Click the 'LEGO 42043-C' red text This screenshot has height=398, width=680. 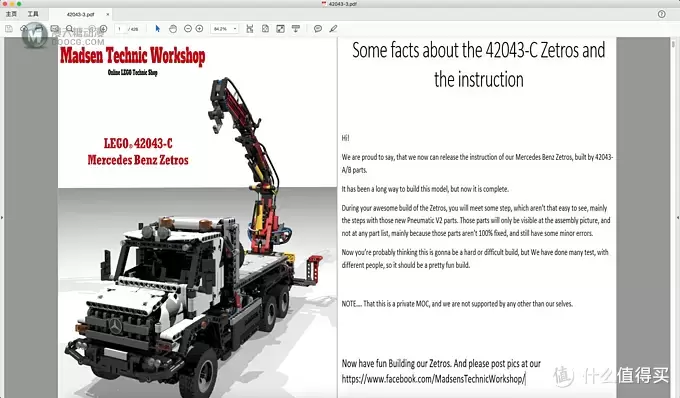point(138,144)
